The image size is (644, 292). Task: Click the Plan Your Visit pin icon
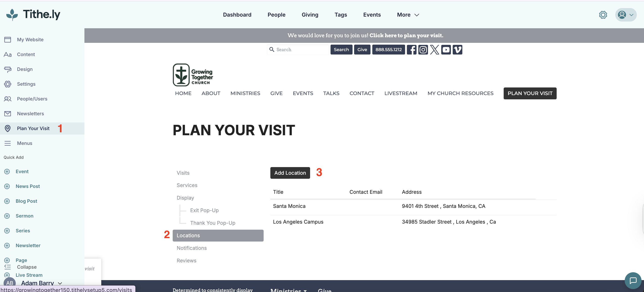click(8, 128)
